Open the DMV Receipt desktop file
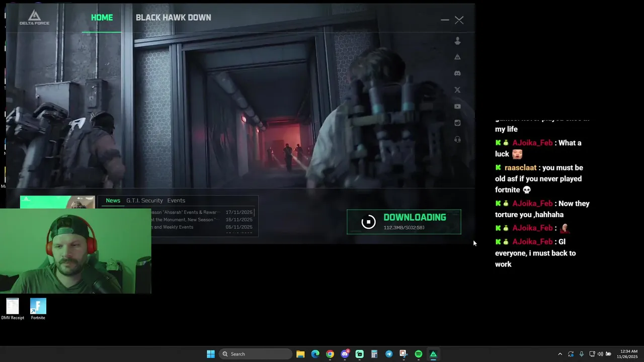 13,309
